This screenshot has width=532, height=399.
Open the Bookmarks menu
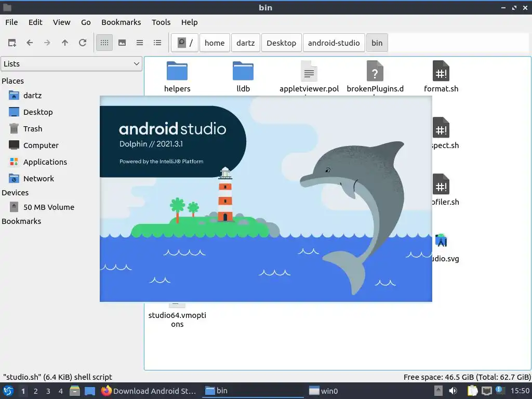click(x=121, y=22)
